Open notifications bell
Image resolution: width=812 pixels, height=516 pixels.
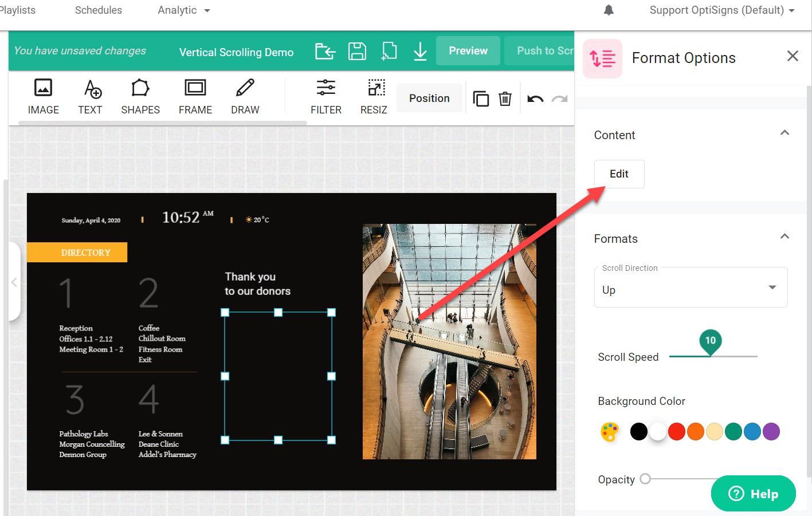[x=609, y=10]
